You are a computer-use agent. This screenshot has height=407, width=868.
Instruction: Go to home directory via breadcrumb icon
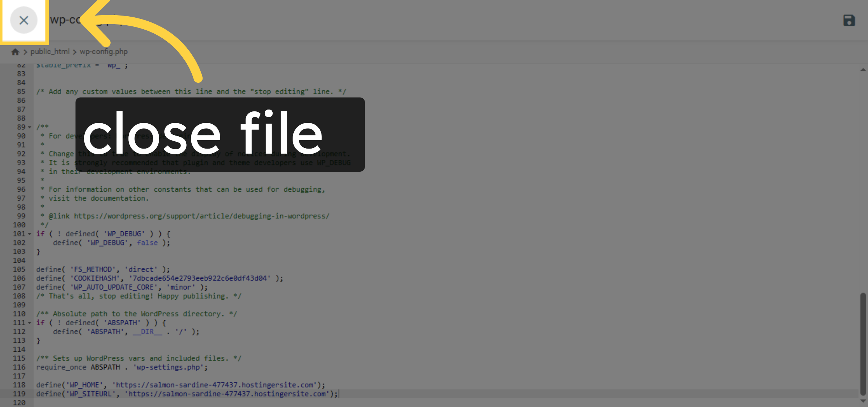click(15, 52)
